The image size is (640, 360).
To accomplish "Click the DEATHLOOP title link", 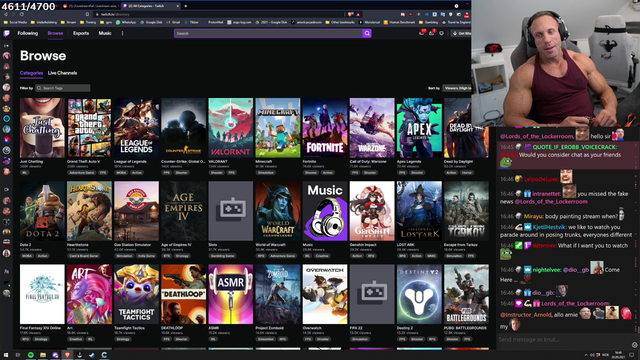I will (x=172, y=328).
